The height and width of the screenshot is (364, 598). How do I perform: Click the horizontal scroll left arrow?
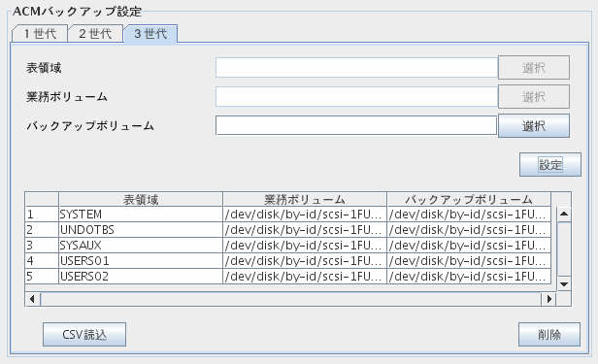pyautogui.click(x=32, y=299)
